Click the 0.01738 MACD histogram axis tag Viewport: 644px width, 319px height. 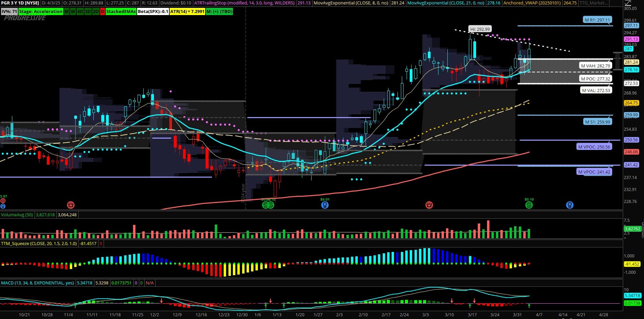(632, 303)
